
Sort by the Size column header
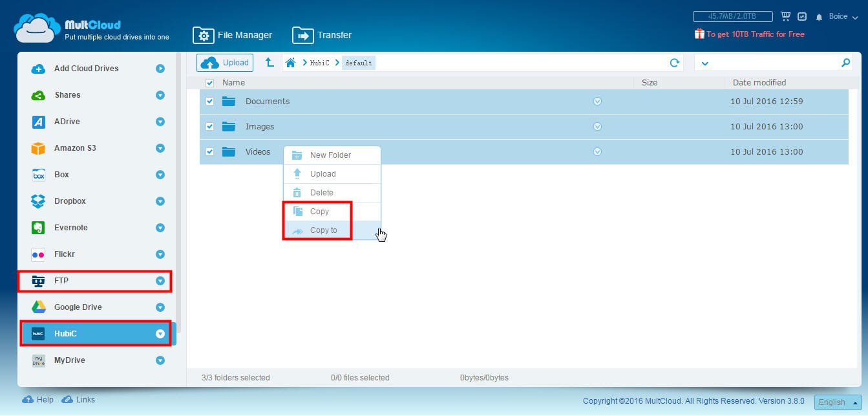coord(650,83)
